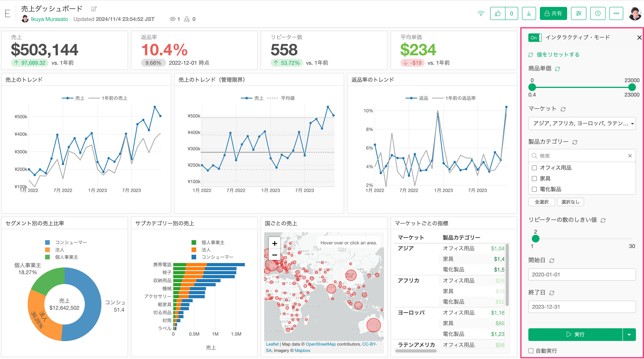
Task: Click the download icon button
Action: pos(529,13)
